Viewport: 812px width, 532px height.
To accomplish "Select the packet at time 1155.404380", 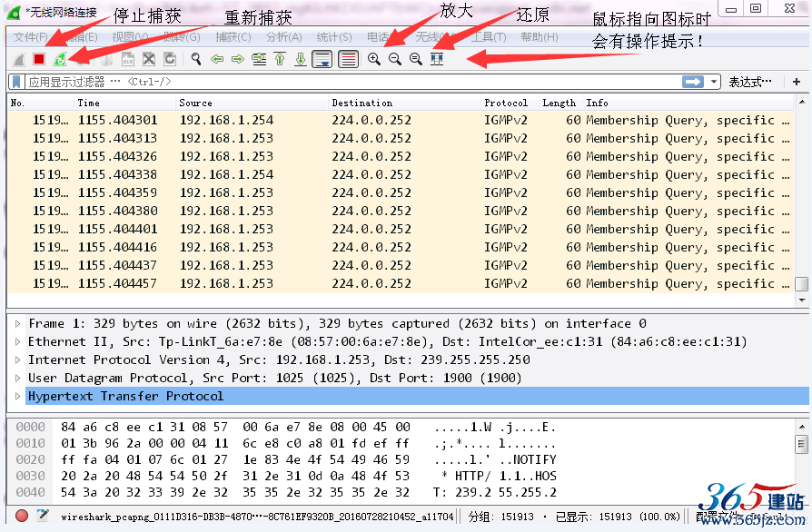I will (x=401, y=211).
